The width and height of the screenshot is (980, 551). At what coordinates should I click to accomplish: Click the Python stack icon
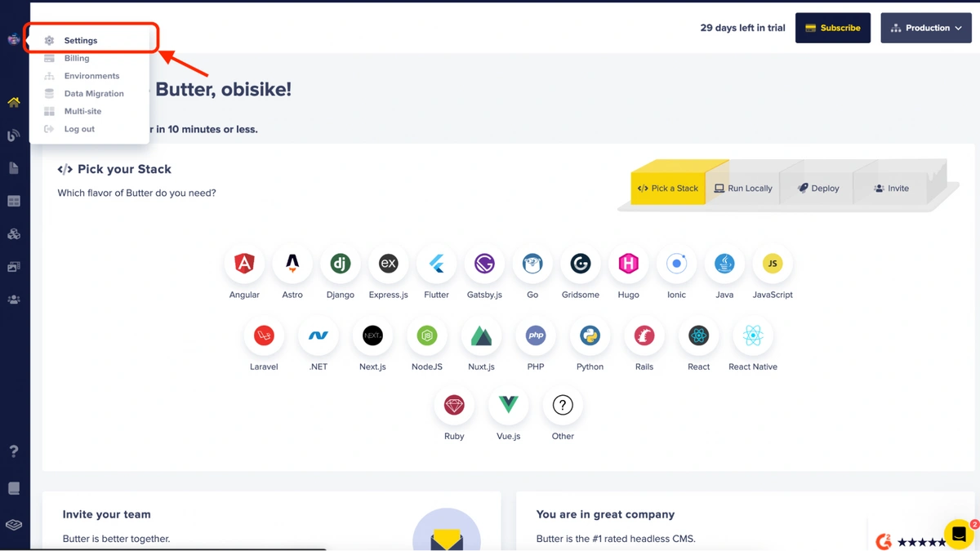coord(590,335)
